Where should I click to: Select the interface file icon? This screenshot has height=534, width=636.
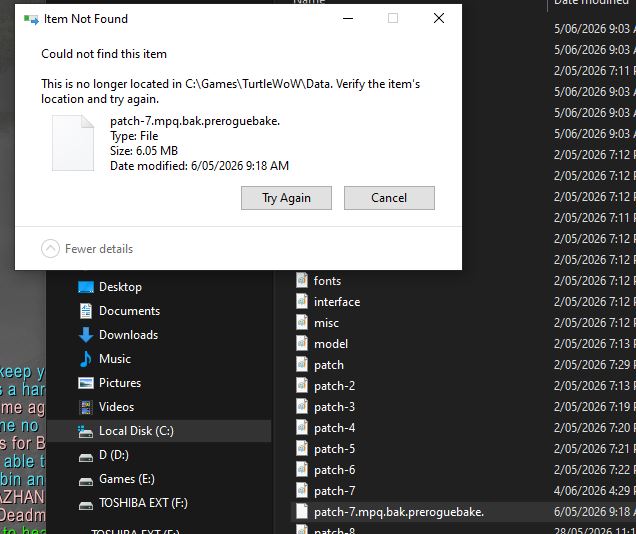tap(302, 301)
